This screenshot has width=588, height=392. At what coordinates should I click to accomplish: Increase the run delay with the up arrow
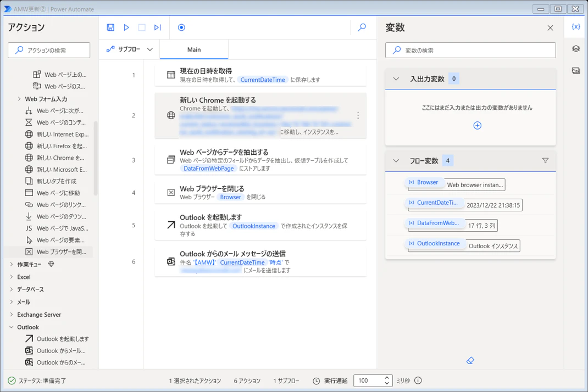coord(387,378)
